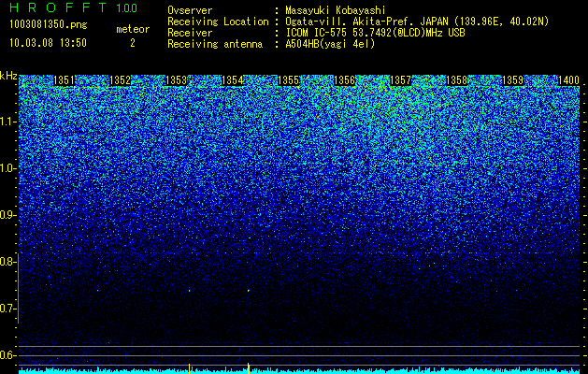Click the yellow meteor tick near 1353
Image resolution: width=588 pixels, height=374 pixels.
click(x=190, y=368)
